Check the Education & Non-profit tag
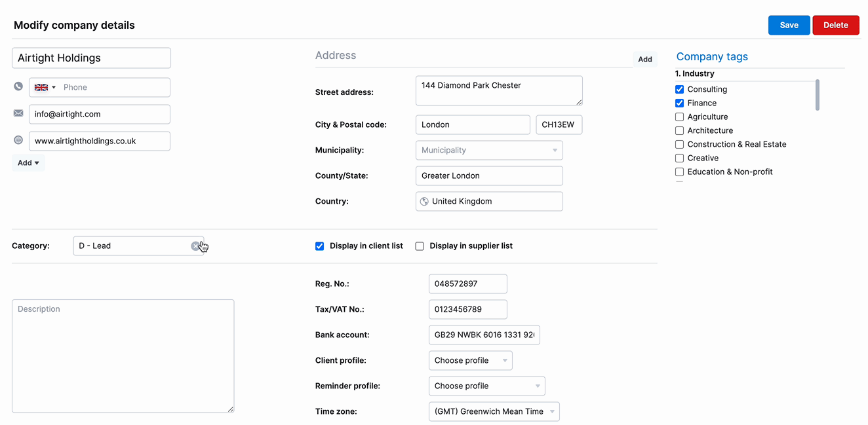 679,172
